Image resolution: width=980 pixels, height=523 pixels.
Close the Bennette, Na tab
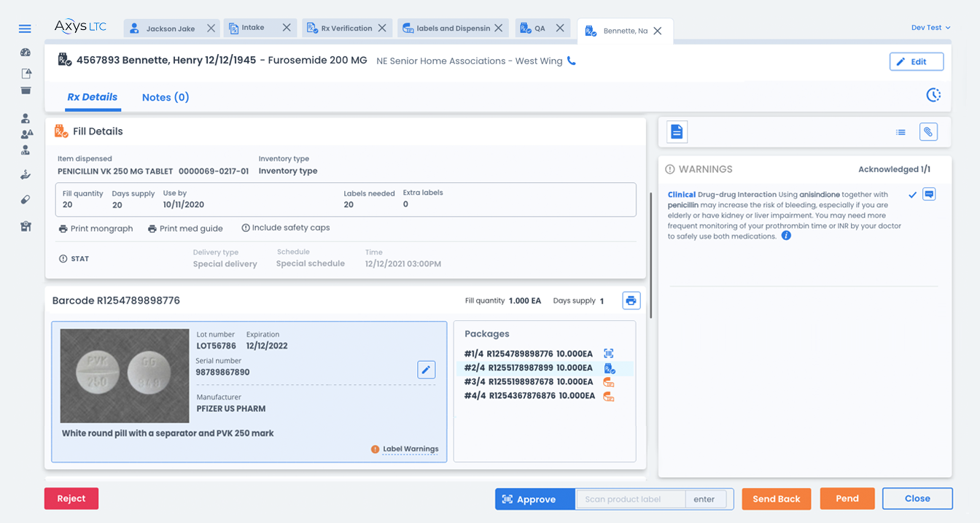coord(658,31)
